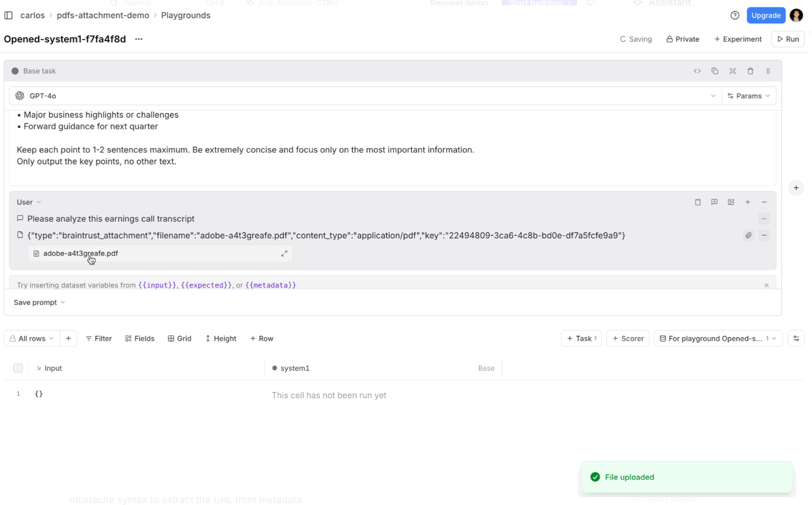This screenshot has height=505, width=812.
Task: Copy the User message with the clipboard icon
Action: [x=698, y=202]
